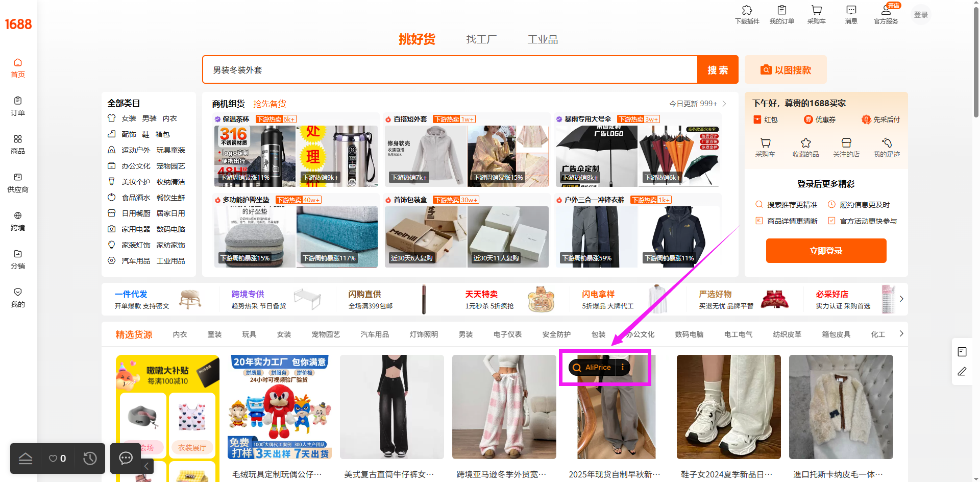Click the 立即登录 login button

[x=826, y=251]
